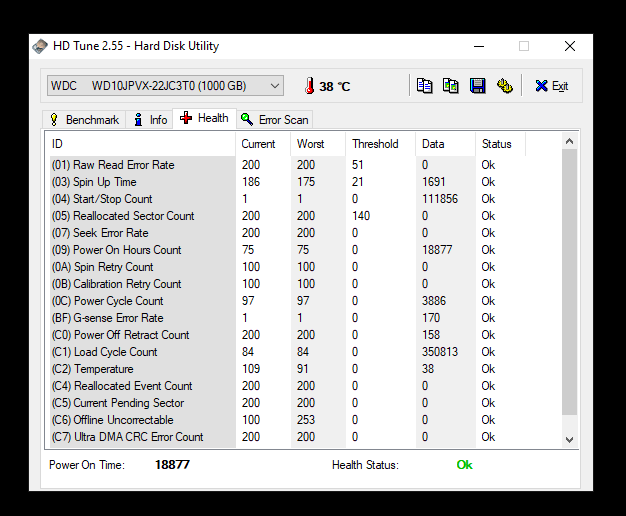
Task: Minimize the HD Tune window
Action: point(479,46)
